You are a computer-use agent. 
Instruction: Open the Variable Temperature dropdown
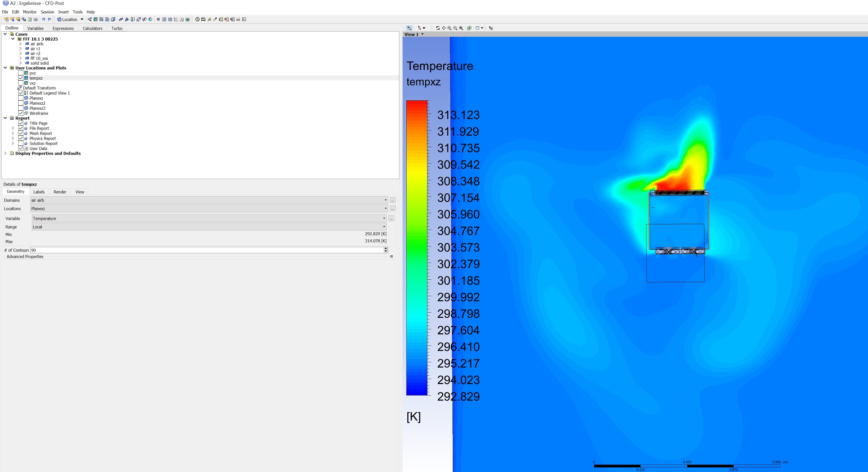tap(384, 219)
